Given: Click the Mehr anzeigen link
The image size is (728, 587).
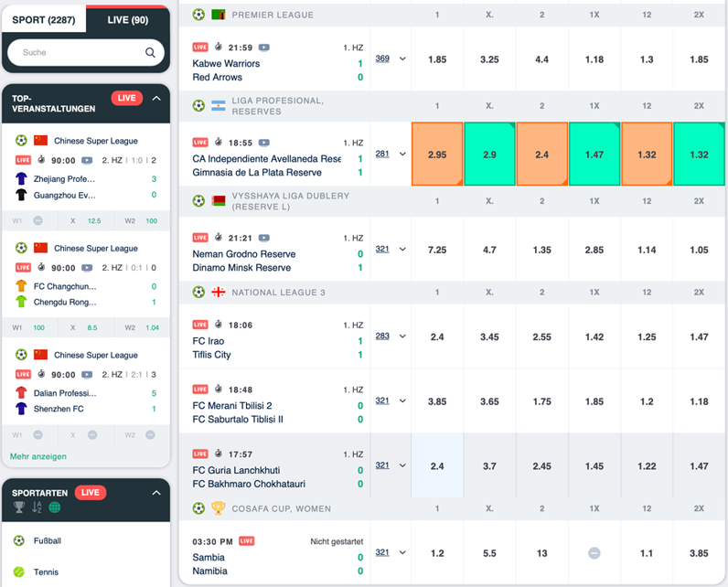Looking at the screenshot, I should coord(38,456).
